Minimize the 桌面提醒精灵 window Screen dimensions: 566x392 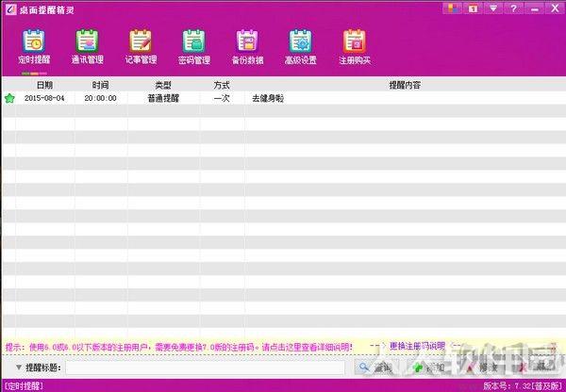point(535,8)
